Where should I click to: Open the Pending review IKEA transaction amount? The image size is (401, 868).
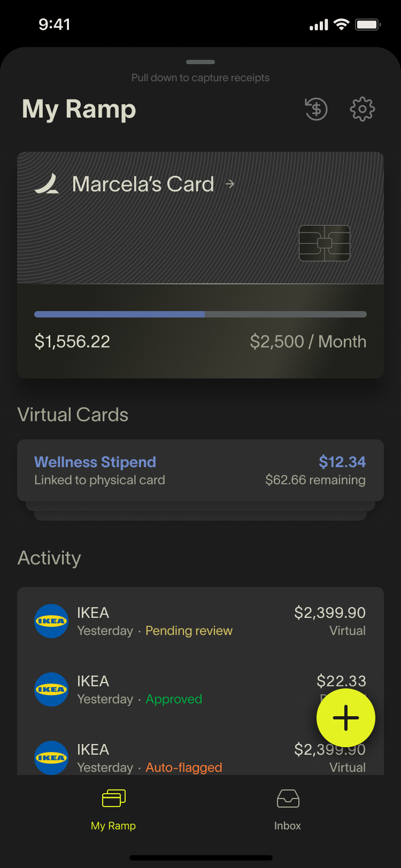pos(329,613)
